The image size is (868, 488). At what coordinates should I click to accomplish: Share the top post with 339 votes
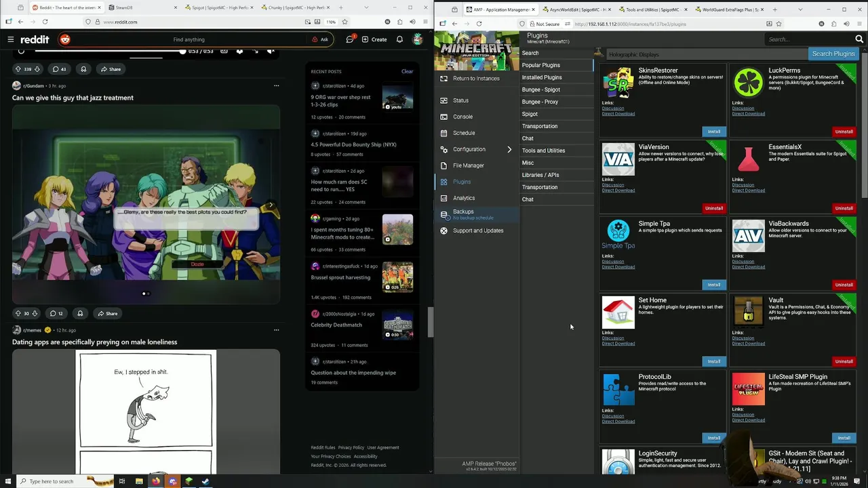click(x=111, y=69)
